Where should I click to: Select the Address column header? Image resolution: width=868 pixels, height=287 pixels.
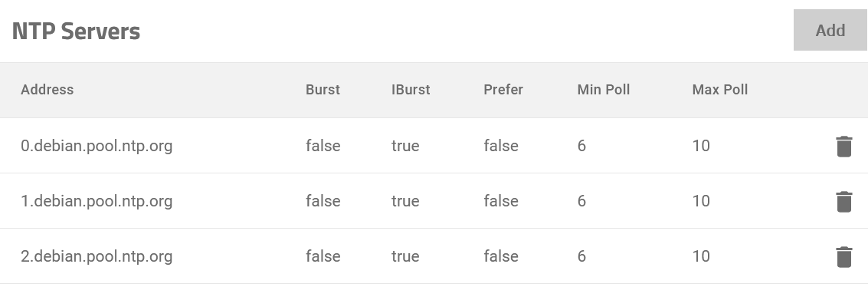47,90
